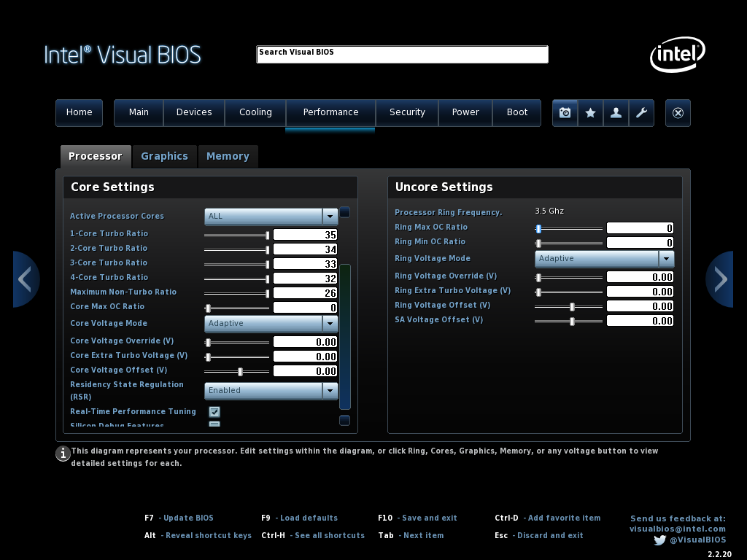Viewport: 747px width, 560px height.
Task: Open the Security menu
Action: click(407, 113)
